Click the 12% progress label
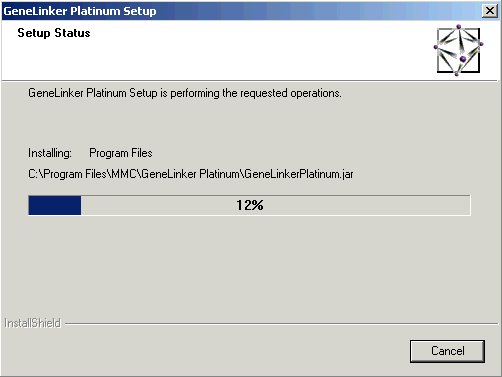 click(250, 205)
